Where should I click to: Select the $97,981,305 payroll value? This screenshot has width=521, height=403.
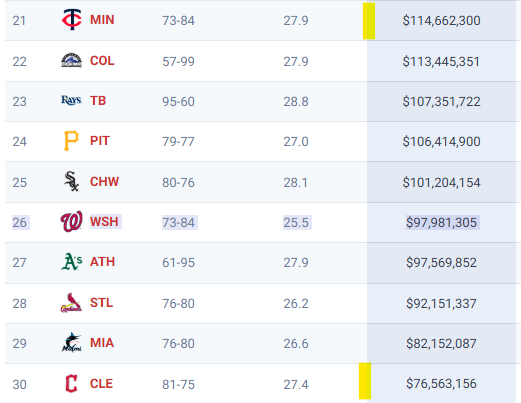[441, 222]
